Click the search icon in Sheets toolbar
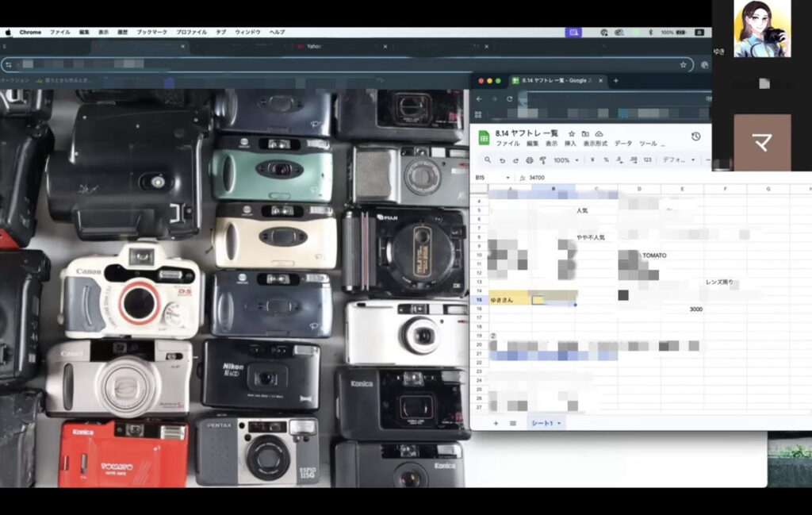 point(488,160)
